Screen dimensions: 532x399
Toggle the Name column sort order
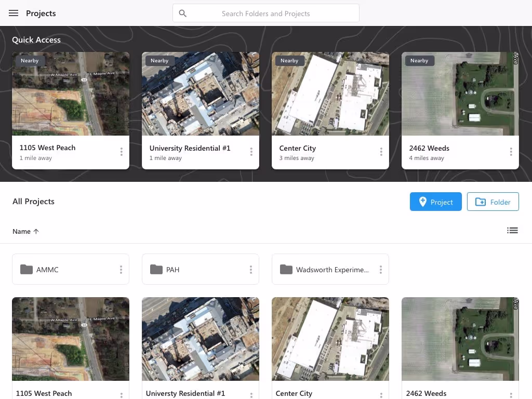point(25,231)
